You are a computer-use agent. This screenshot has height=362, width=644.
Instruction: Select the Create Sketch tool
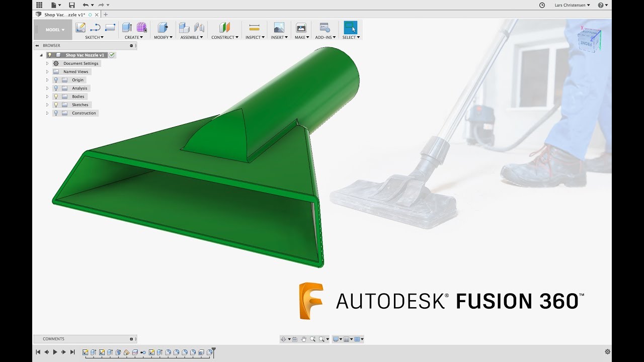tap(80, 28)
